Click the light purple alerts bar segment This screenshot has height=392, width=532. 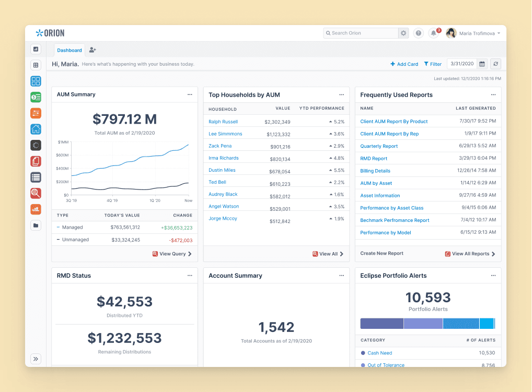click(423, 324)
